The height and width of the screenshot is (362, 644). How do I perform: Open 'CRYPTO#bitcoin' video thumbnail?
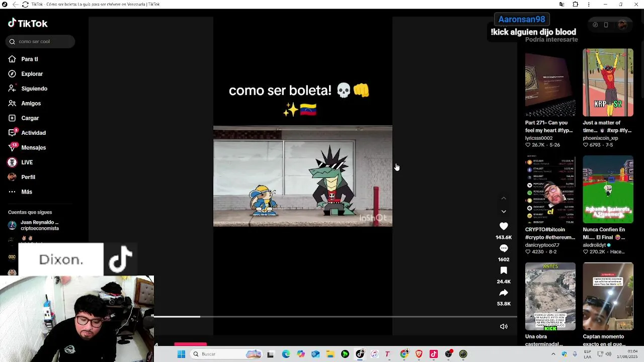pos(550,189)
